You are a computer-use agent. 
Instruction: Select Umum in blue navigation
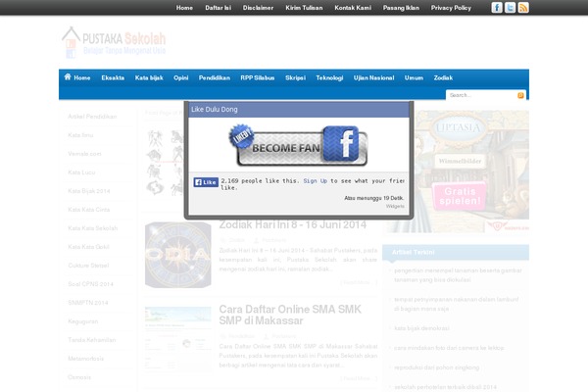(x=414, y=77)
